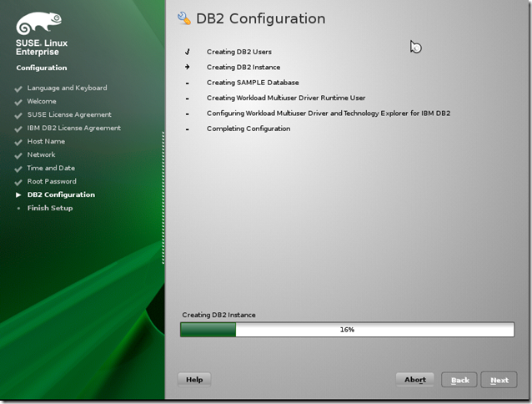The width and height of the screenshot is (532, 404).
Task: Click 'SUSE Linux Enterprise' title text
Action: point(42,48)
